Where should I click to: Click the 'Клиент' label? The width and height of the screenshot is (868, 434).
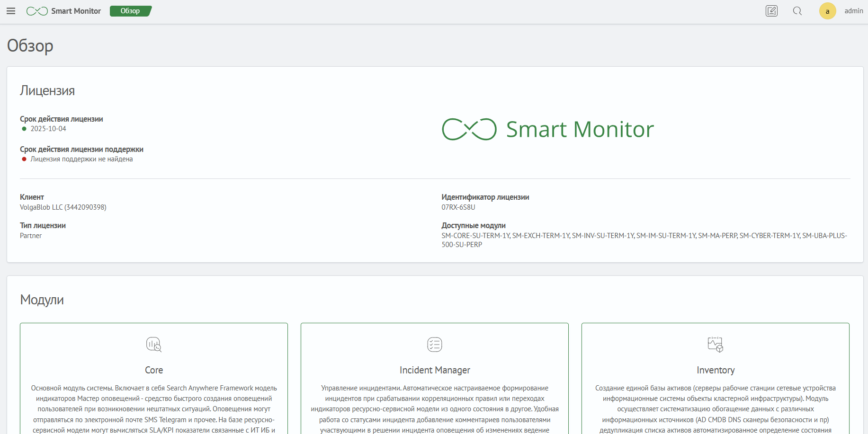coord(32,197)
